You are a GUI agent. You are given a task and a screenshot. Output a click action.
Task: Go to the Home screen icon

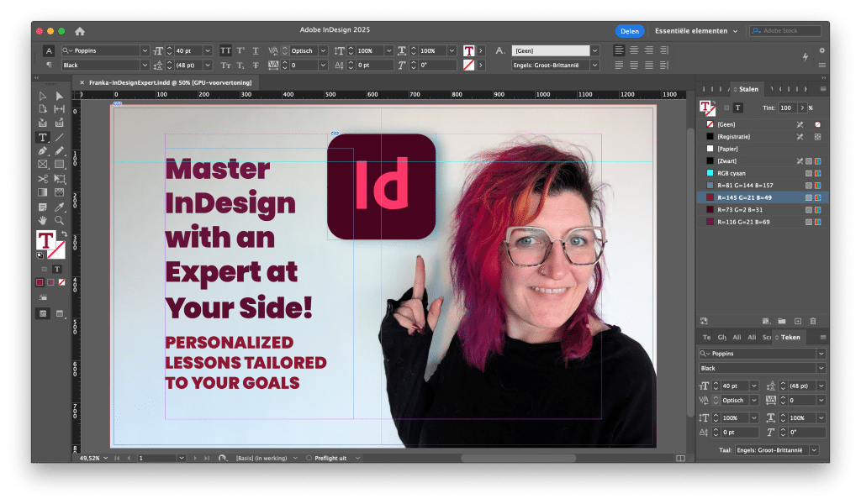(80, 31)
